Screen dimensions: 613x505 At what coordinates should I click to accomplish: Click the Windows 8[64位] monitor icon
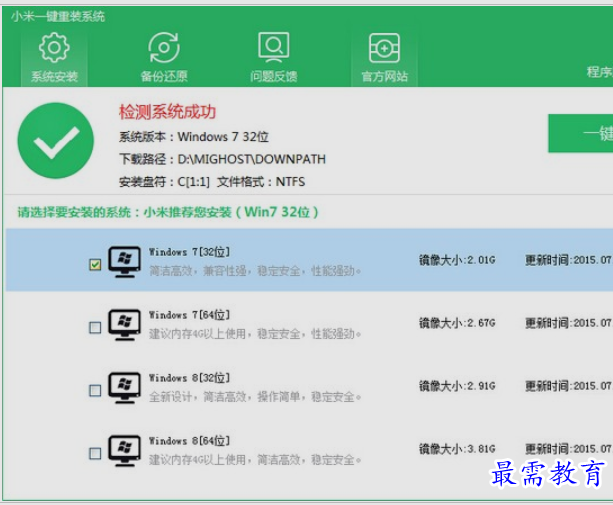pos(124,451)
